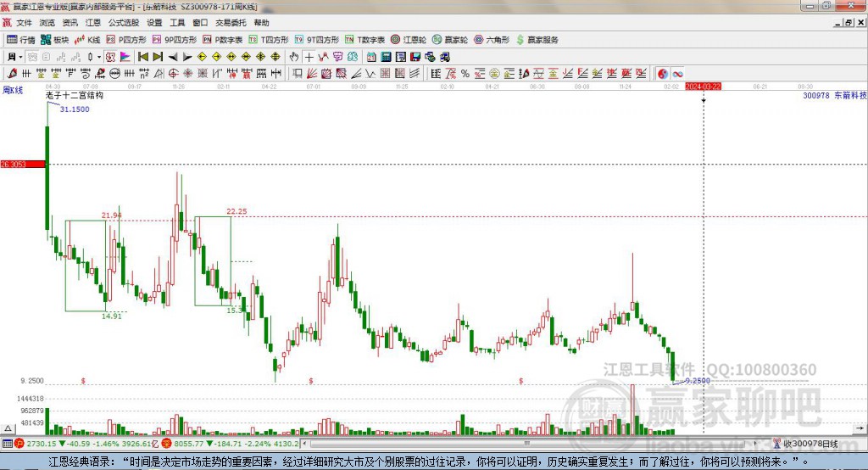Screen dimensions: 868x470
Task: Click the 行情 toolbar button
Action: point(21,40)
